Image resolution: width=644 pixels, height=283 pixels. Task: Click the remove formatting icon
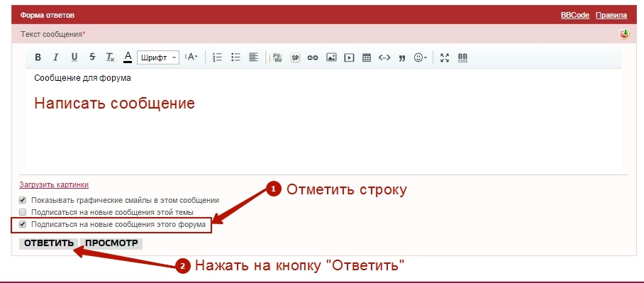coord(110,57)
